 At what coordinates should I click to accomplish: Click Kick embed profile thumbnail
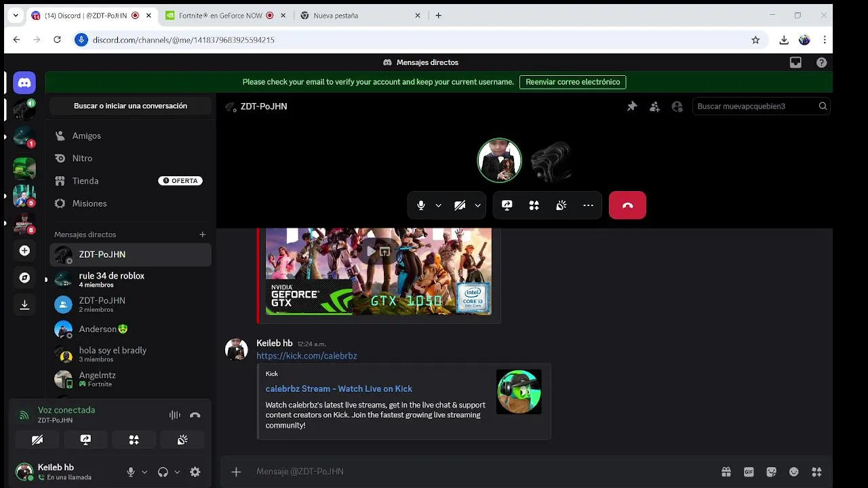(519, 392)
